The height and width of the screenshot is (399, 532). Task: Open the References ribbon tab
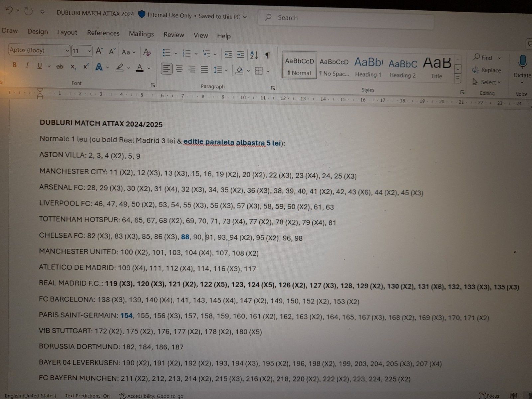[x=103, y=33]
